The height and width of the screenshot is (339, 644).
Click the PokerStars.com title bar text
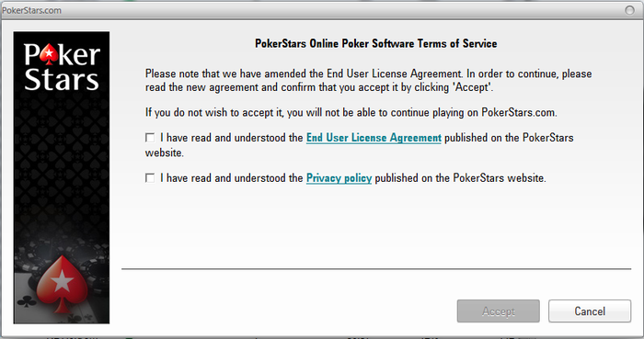(x=31, y=10)
